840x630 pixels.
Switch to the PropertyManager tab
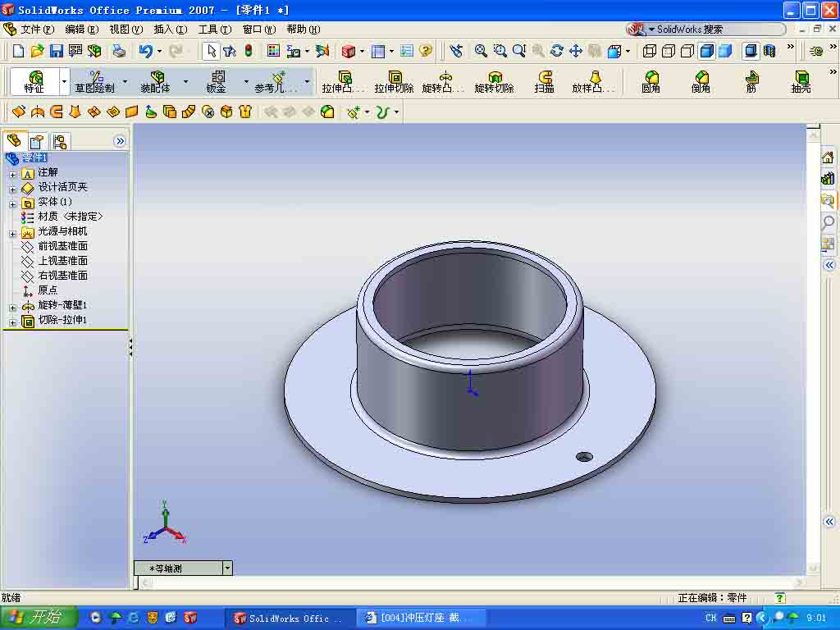point(37,142)
